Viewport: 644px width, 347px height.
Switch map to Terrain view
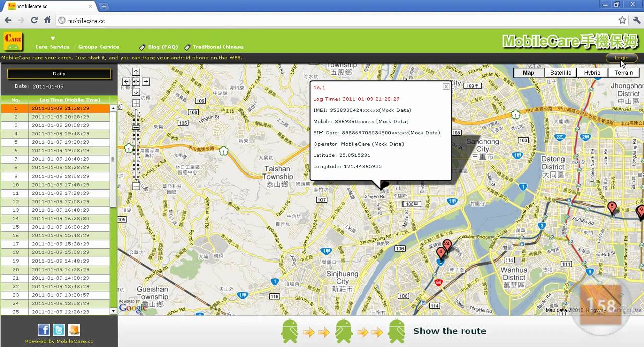[624, 73]
